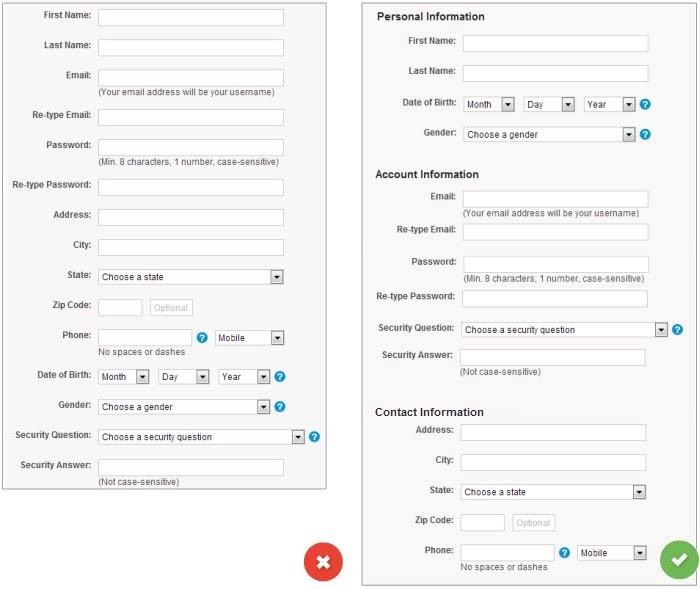Click the Security Question help icon in left form
Screen dimensions: 700x589
tap(314, 437)
